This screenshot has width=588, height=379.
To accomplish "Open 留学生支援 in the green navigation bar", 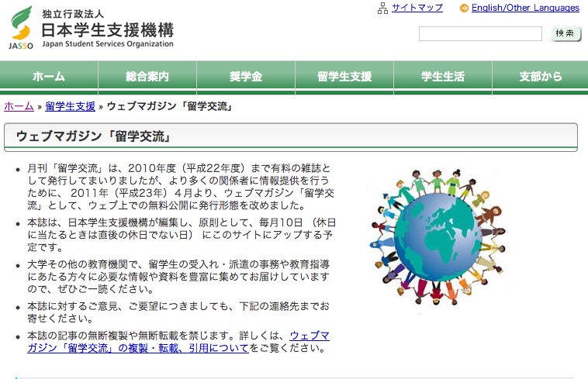I will pyautogui.click(x=344, y=77).
